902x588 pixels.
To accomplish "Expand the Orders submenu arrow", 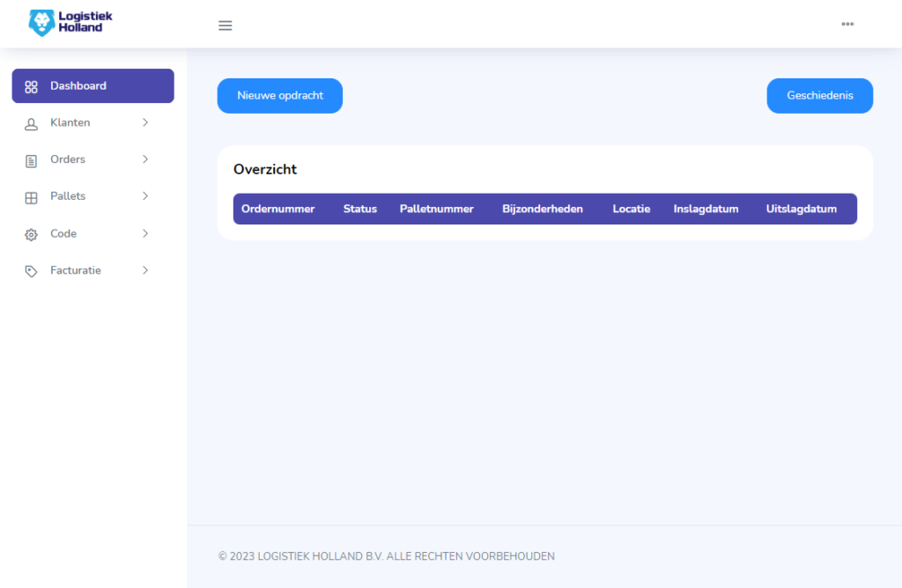I will [x=145, y=159].
